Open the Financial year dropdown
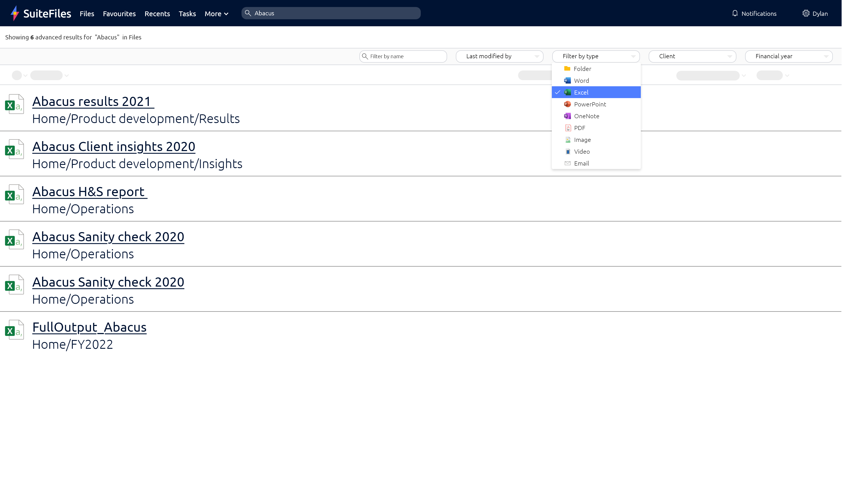The image size is (842, 504). coord(789,56)
